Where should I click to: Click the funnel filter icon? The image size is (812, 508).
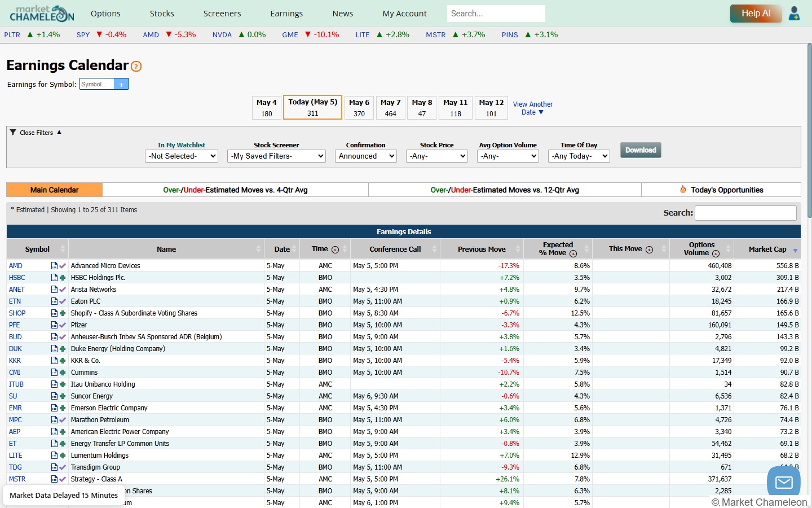click(x=13, y=132)
